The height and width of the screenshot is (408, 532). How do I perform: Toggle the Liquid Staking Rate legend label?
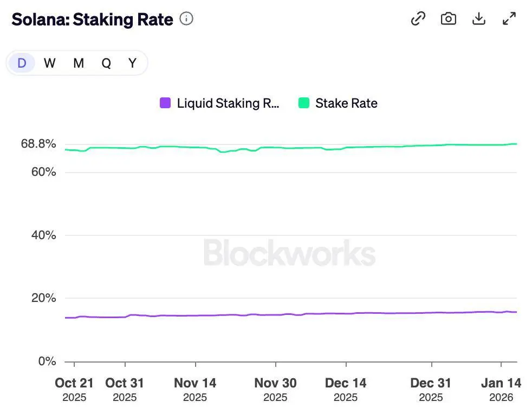(x=228, y=103)
